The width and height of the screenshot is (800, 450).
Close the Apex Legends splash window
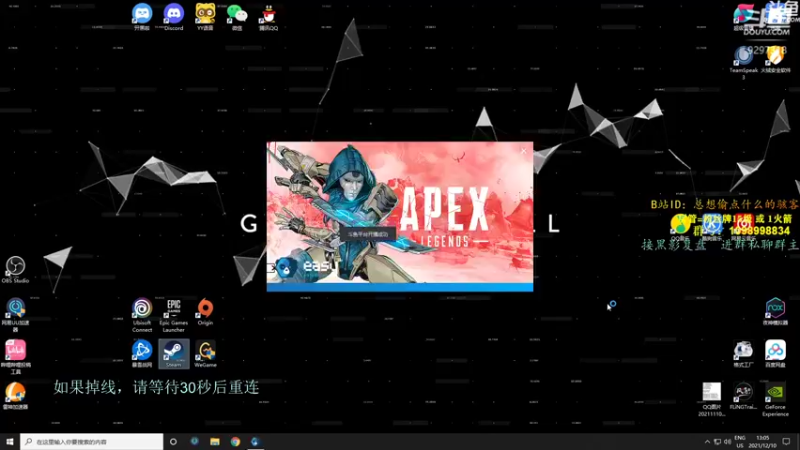[x=523, y=151]
